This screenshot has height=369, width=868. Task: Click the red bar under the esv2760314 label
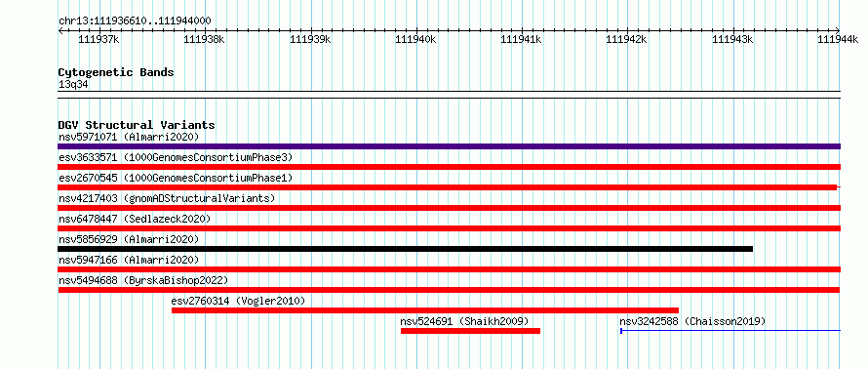[425, 310]
